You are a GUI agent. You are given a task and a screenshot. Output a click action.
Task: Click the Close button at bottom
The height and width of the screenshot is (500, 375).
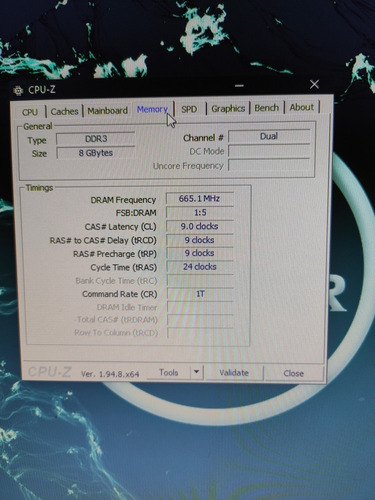pyautogui.click(x=293, y=373)
